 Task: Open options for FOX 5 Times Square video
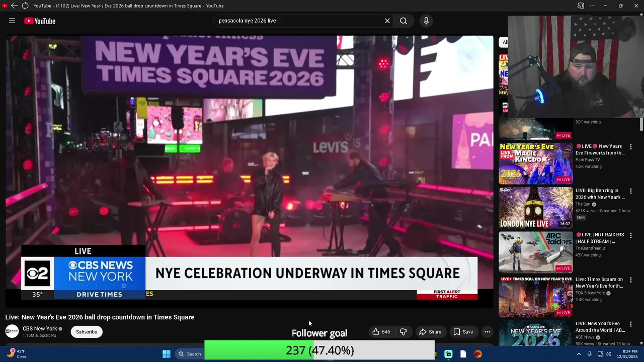pos(631,280)
